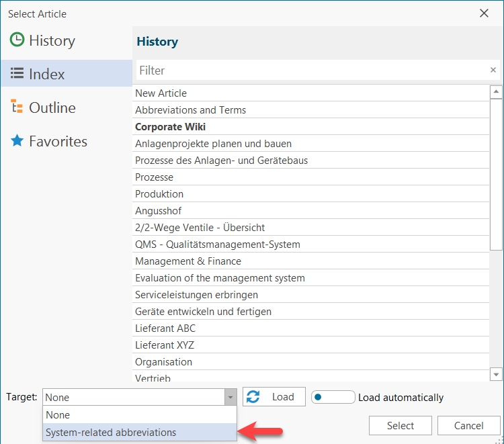Select the Management & Finance entry
The height and width of the screenshot is (444, 504).
[188, 261]
